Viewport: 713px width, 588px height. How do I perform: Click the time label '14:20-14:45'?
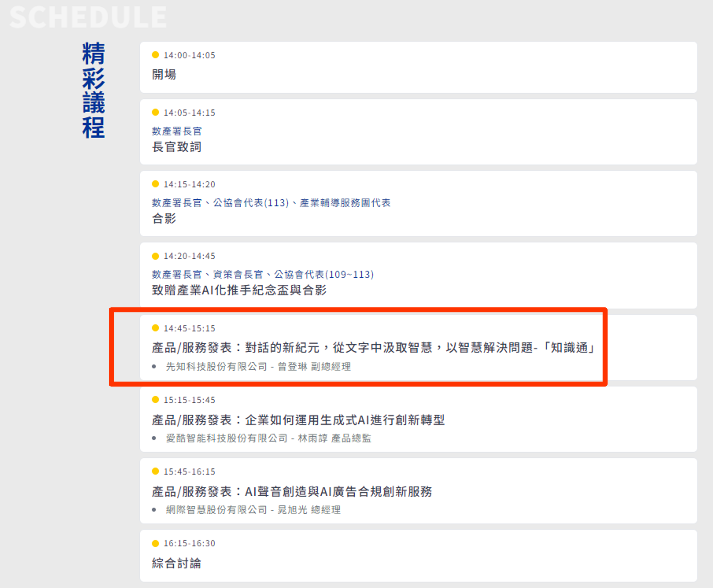coord(189,256)
